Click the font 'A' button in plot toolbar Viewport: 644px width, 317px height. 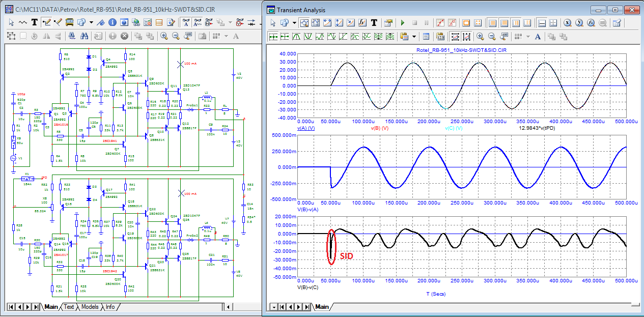pos(538,37)
